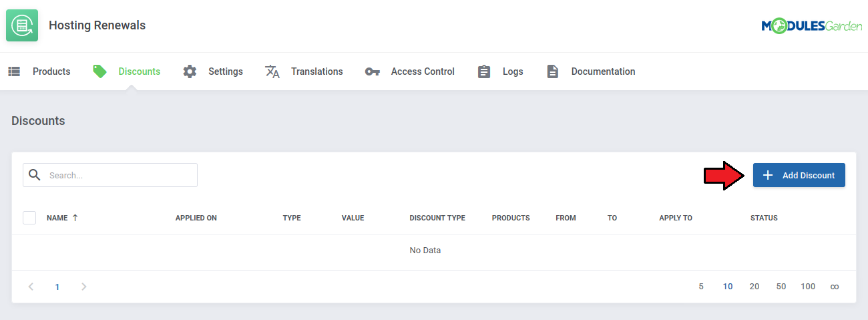The width and height of the screenshot is (868, 320).
Task: Click the Access Control key icon
Action: (x=373, y=71)
